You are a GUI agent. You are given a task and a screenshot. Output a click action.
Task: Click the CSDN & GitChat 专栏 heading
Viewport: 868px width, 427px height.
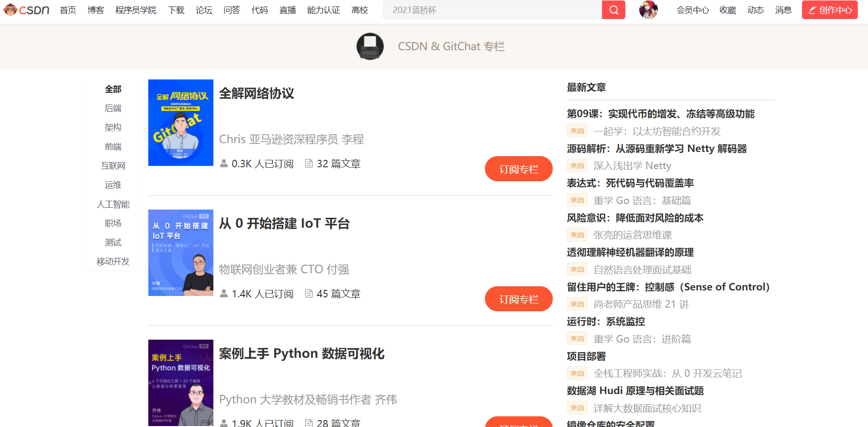(x=451, y=46)
